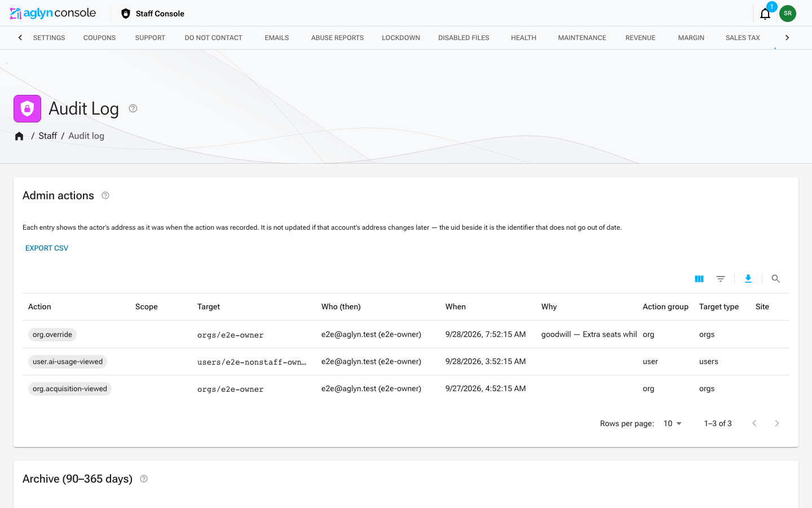Open the SALES TAX tab

coord(743,38)
